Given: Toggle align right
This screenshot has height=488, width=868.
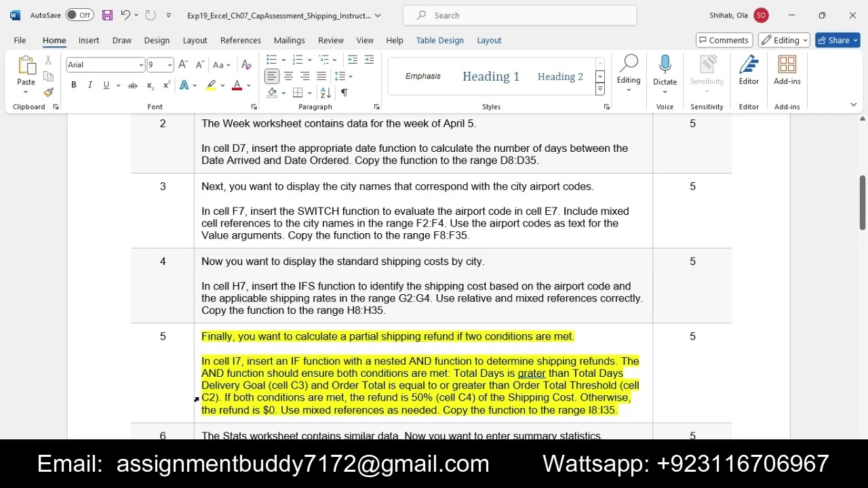Looking at the screenshot, I should (x=304, y=76).
